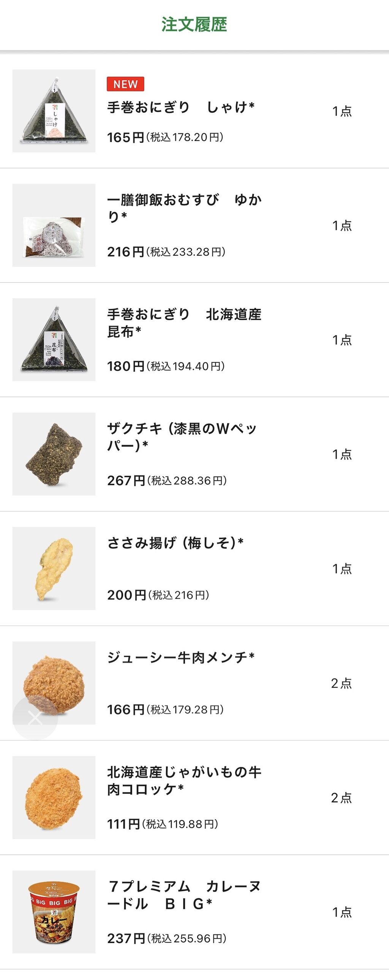This screenshot has height=980, width=389.
Task: Tap the 一膳御飯おむすび ゆかり thumbnail
Action: point(54,225)
